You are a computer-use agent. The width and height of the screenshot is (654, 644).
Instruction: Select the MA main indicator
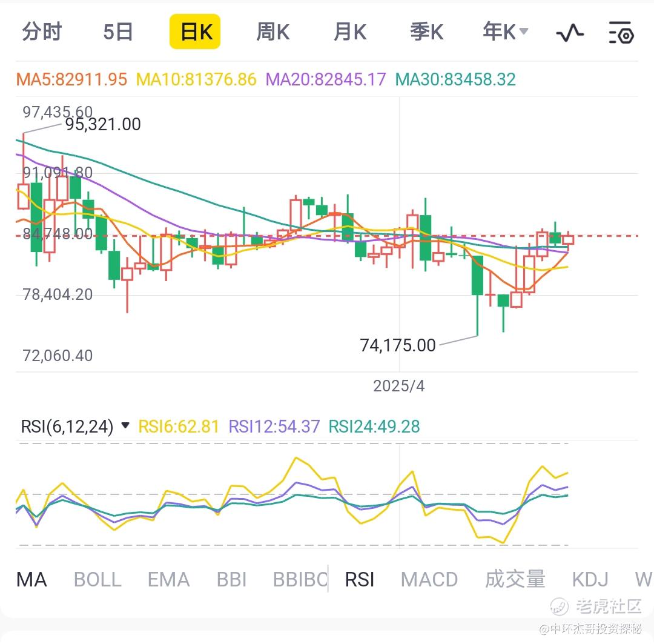pos(31,580)
